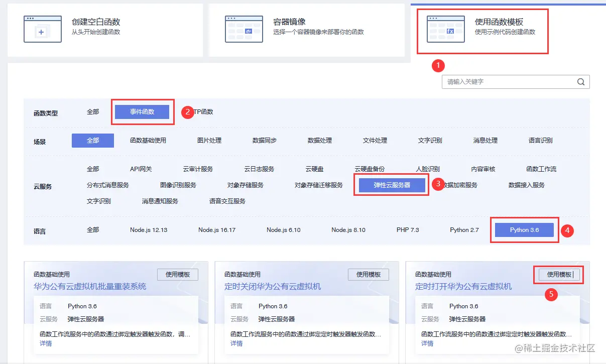Switch to the HTTP函数 filter
Image resolution: width=606 pixels, height=364 pixels.
200,111
